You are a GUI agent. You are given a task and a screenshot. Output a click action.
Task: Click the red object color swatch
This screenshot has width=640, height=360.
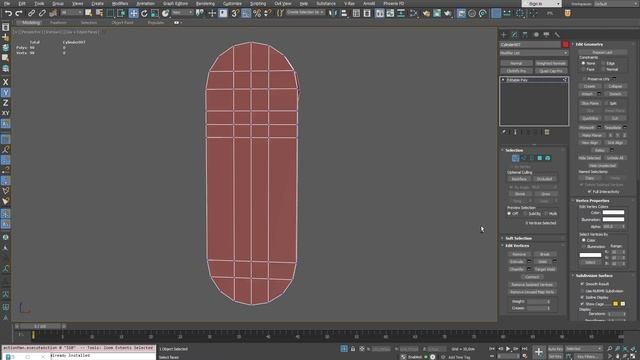[565, 44]
